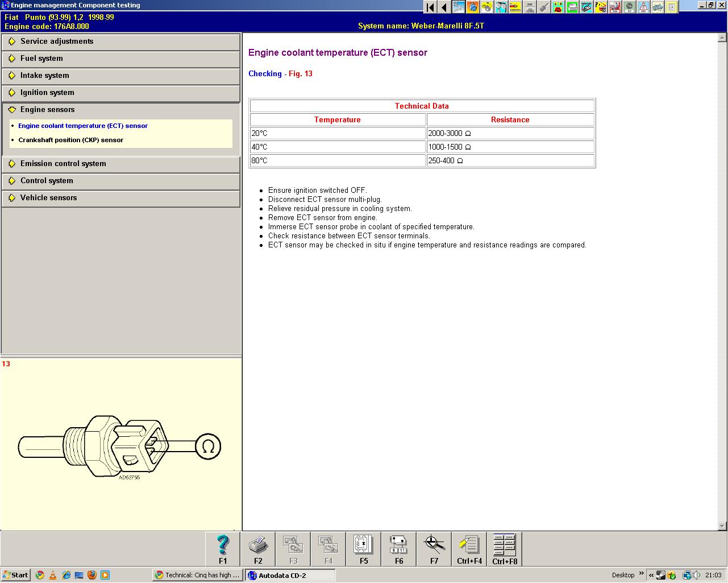Click the F5 component diagram button
This screenshot has height=583, width=728.
[x=364, y=549]
